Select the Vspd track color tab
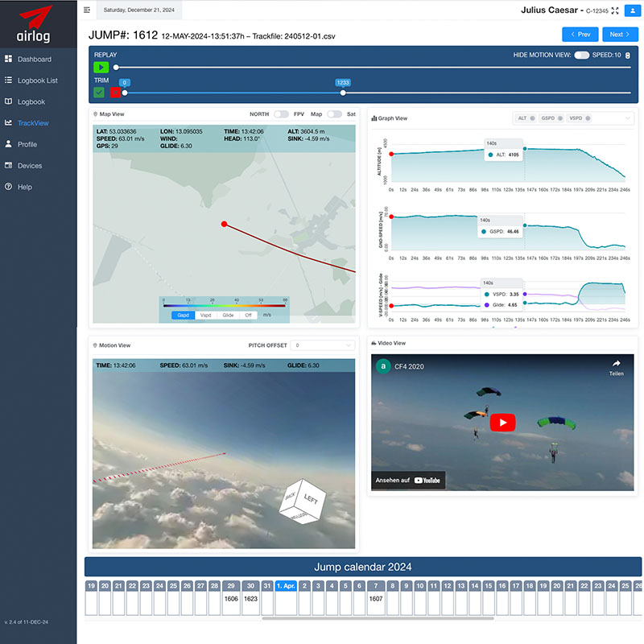This screenshot has width=644, height=644. 206,315
